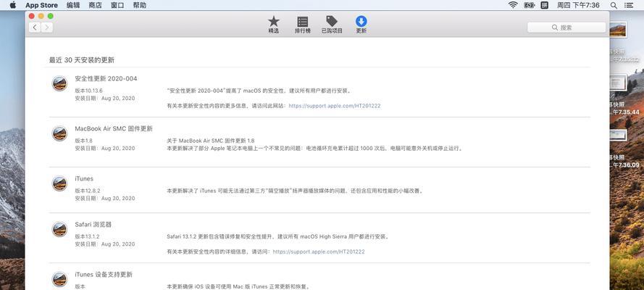Screen dimensions: 644x290
Task: Click the 搜索 search field
Action: click(x=566, y=28)
